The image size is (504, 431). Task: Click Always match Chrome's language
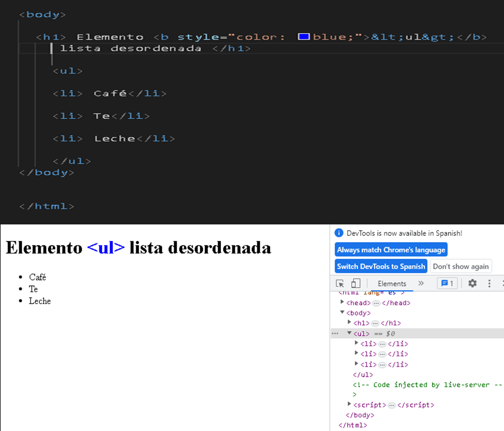point(391,250)
